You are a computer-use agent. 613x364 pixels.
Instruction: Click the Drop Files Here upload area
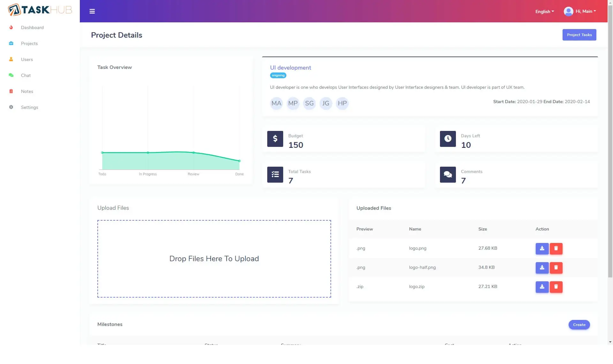tap(214, 259)
